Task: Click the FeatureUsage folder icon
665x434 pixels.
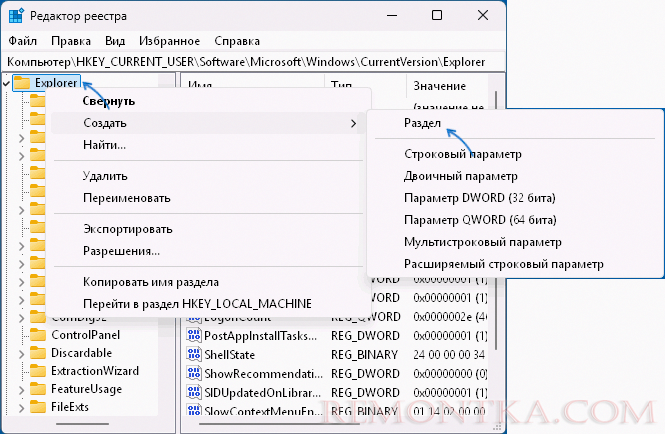Action: click(x=38, y=389)
